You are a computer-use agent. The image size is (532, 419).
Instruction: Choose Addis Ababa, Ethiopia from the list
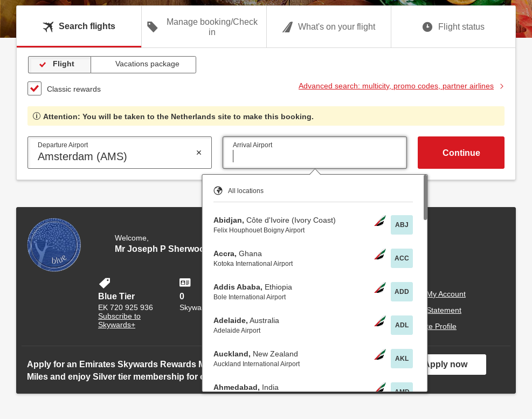[313, 291]
